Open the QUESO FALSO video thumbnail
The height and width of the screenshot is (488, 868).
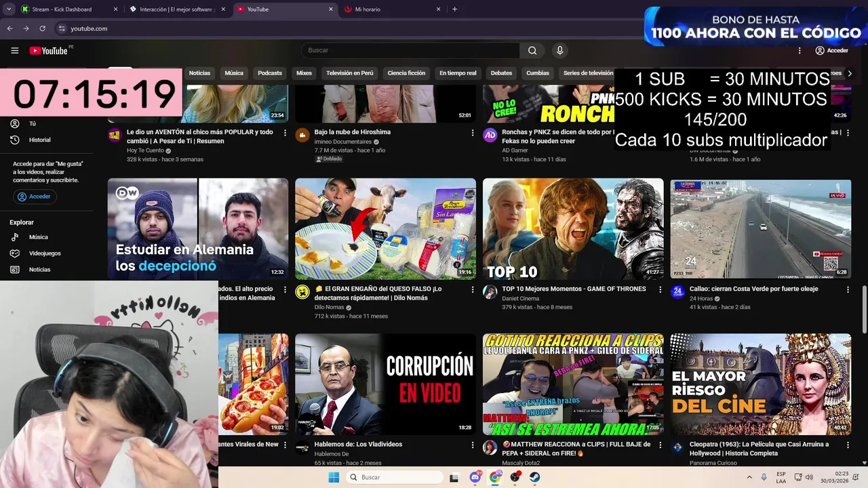coord(385,229)
